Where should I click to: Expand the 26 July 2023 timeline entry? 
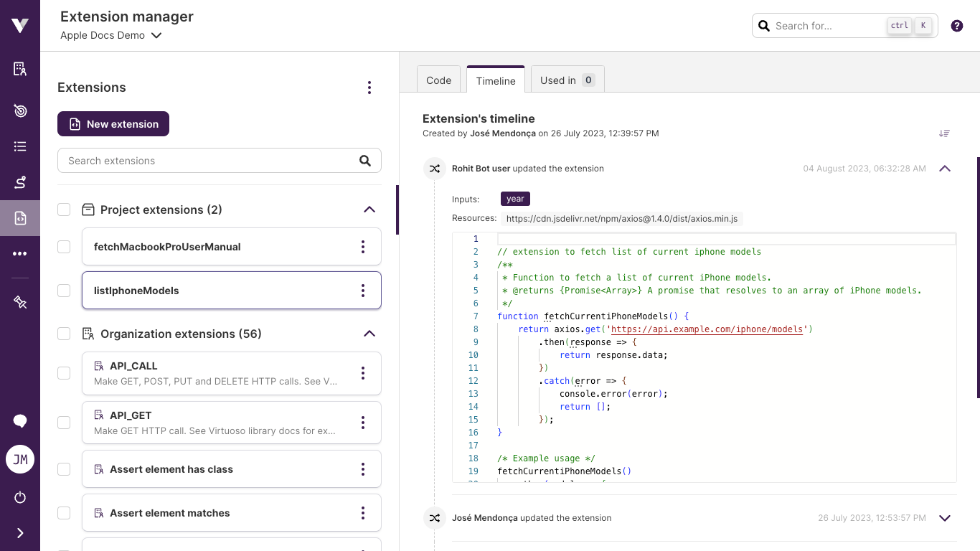tap(945, 518)
